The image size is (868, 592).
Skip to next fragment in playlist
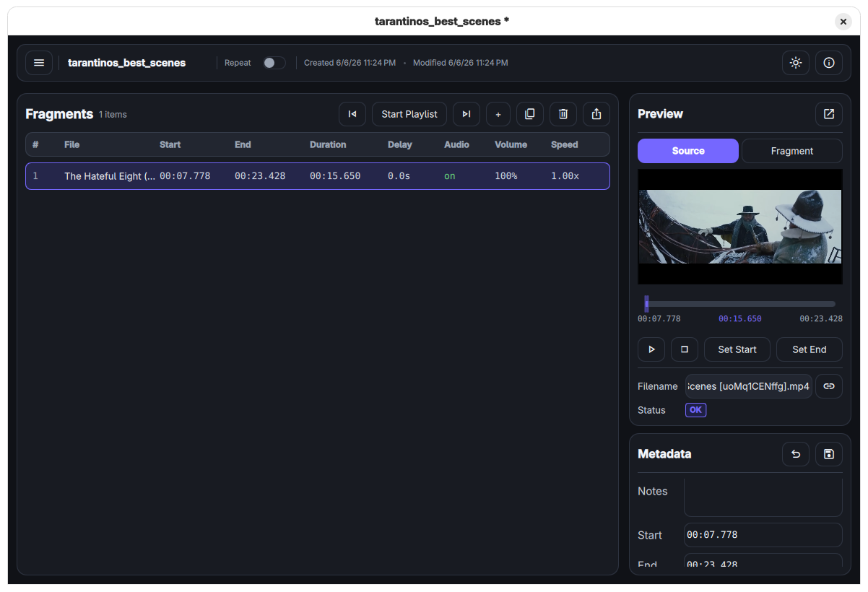coord(466,114)
